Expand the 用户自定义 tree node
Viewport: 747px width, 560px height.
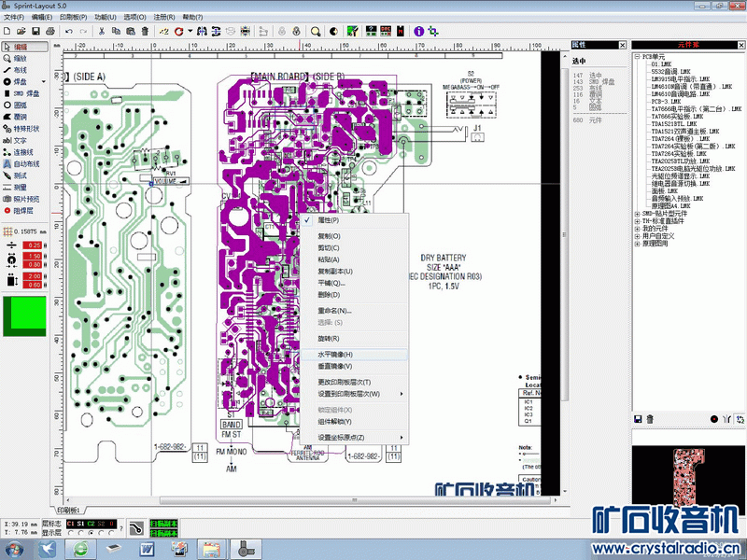coord(637,236)
